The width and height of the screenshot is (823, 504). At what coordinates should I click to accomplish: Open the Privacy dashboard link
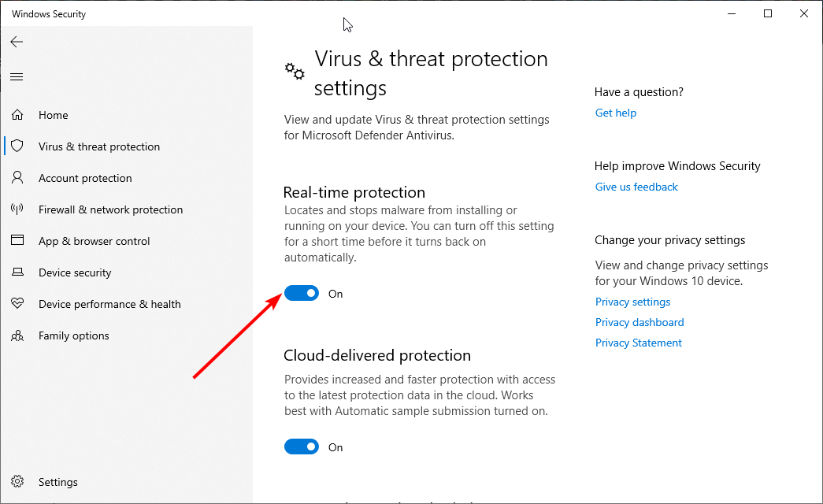coord(639,322)
